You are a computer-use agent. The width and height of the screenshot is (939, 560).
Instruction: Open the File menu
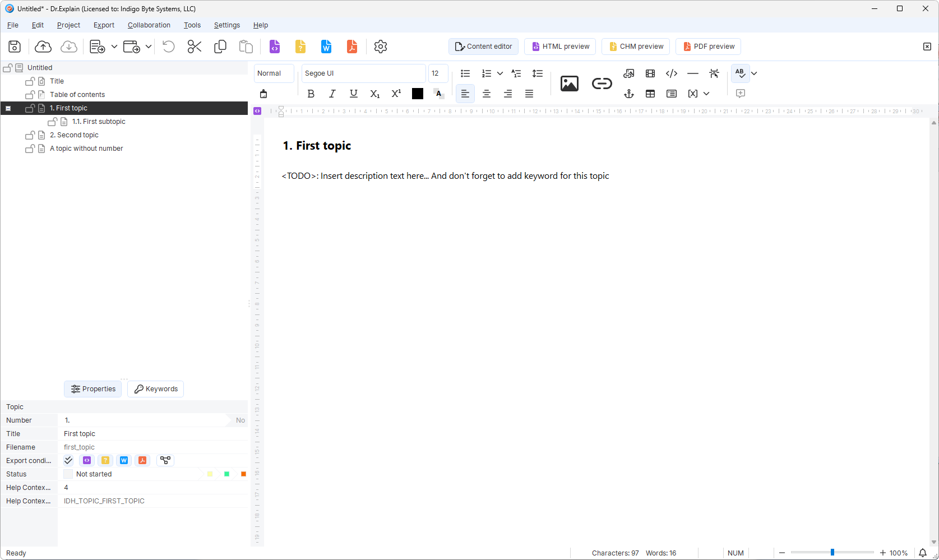(x=13, y=25)
